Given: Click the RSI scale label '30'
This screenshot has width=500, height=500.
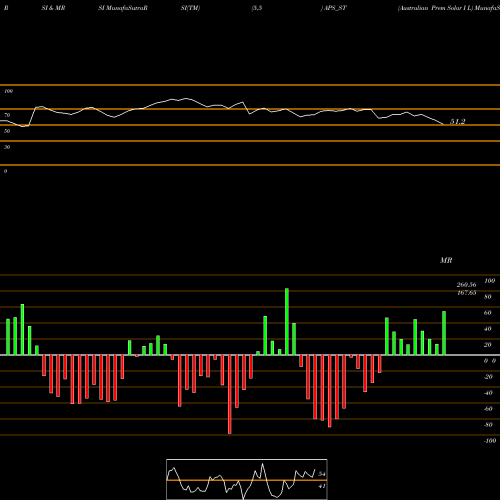Looking at the screenshot, I should click(x=7, y=147).
